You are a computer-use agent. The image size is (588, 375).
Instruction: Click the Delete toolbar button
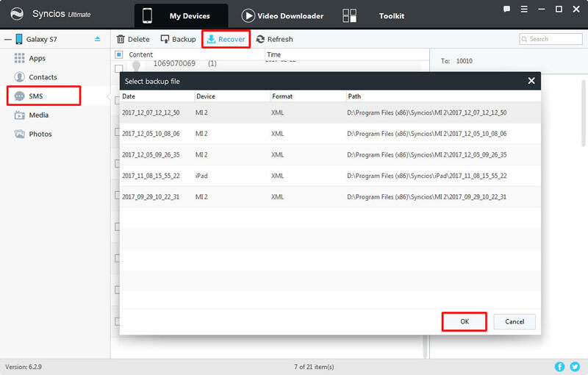point(133,39)
